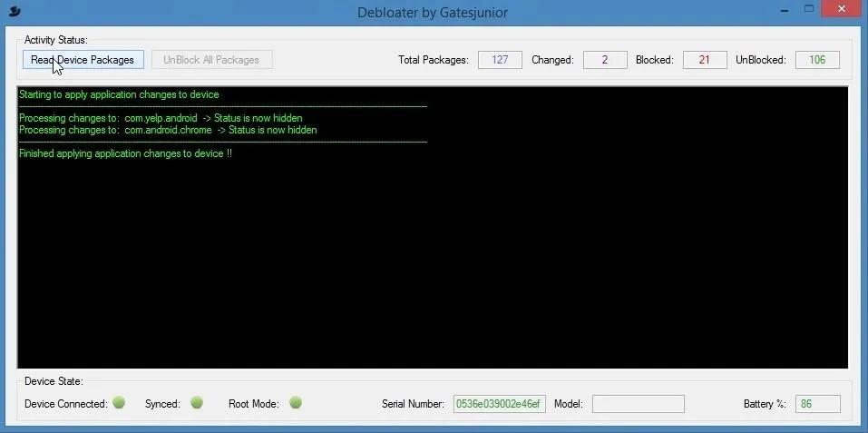Click the 'Activity Status:' label
The height and width of the screenshot is (433, 868).
(56, 40)
